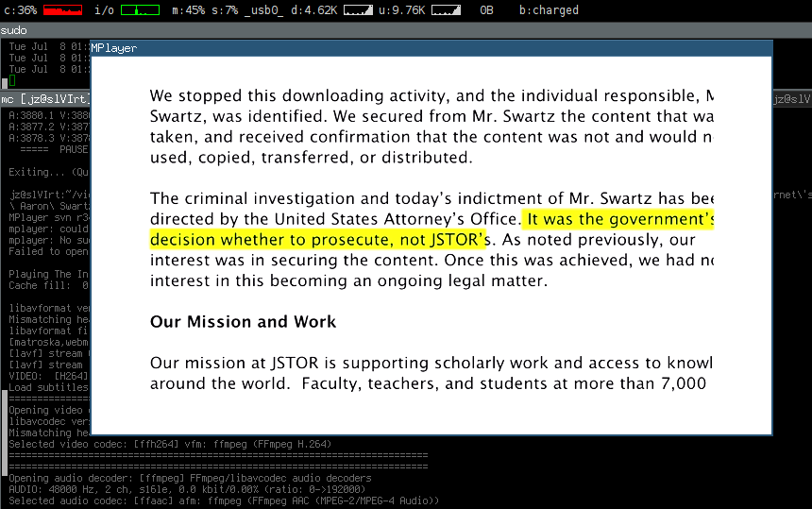Click 'Selected audio codec: [ffaac]' terminal line

pyautogui.click(x=224, y=501)
